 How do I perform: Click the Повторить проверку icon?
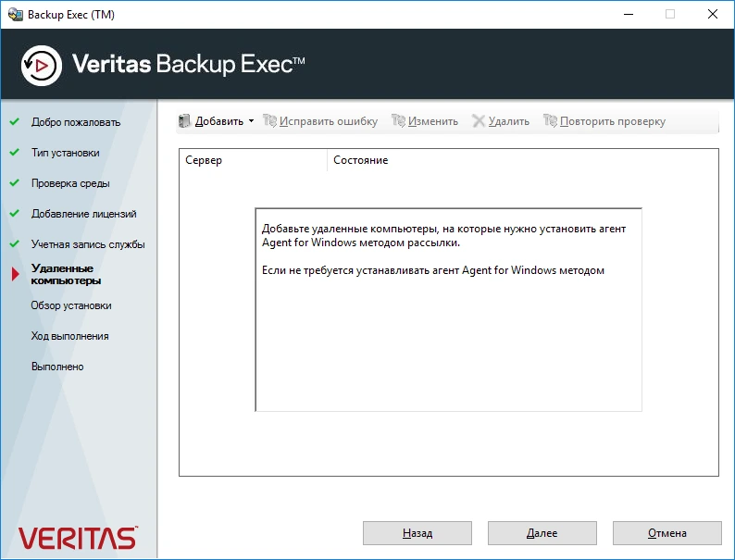point(550,121)
